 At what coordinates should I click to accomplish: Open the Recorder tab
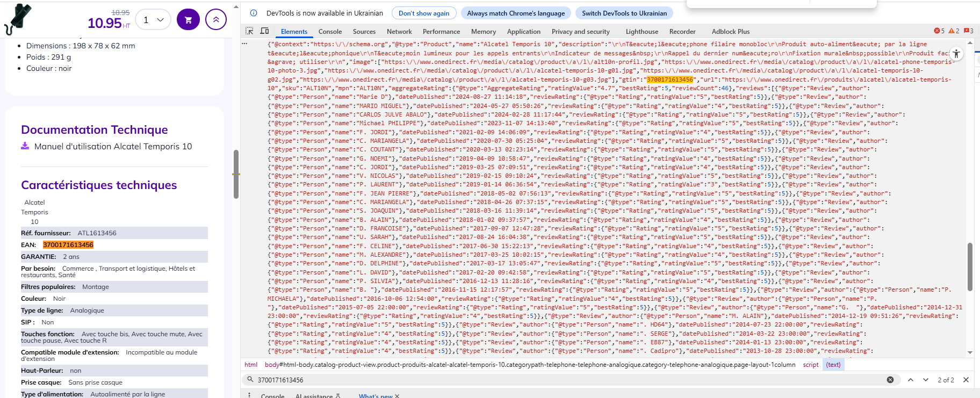pyautogui.click(x=682, y=32)
